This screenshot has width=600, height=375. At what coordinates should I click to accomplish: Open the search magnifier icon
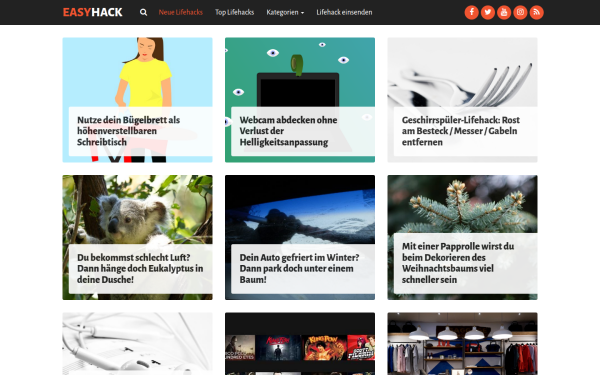coord(143,12)
